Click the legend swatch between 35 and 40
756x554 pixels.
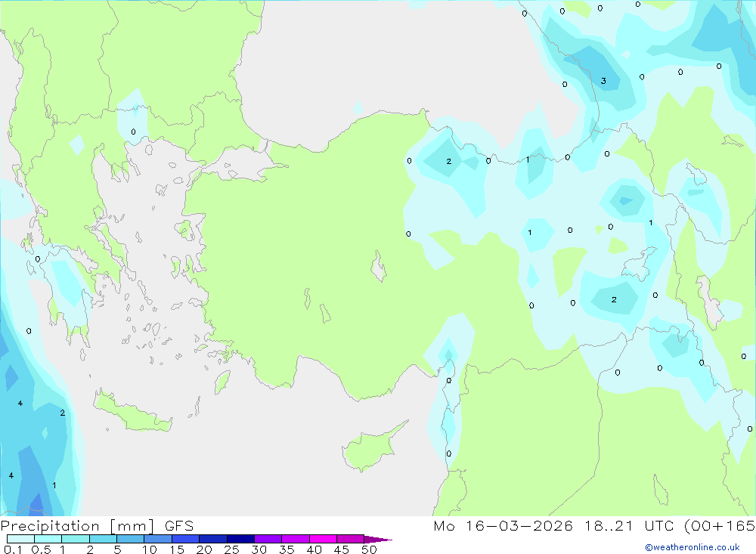295,539
